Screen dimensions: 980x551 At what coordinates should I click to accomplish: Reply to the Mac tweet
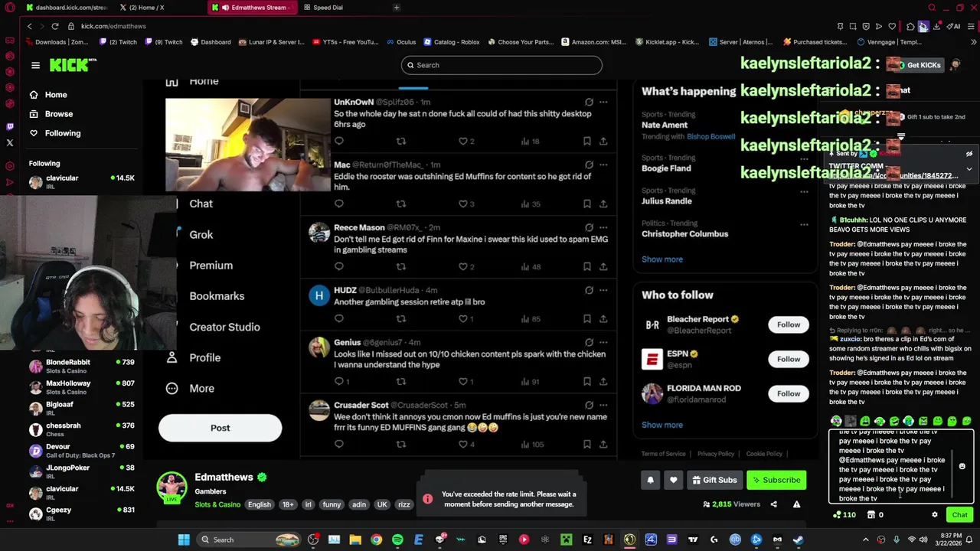(338, 204)
